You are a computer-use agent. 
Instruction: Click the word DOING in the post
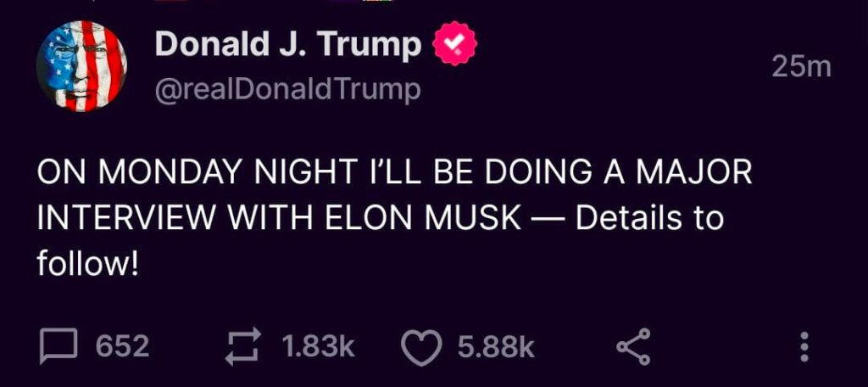click(502, 173)
